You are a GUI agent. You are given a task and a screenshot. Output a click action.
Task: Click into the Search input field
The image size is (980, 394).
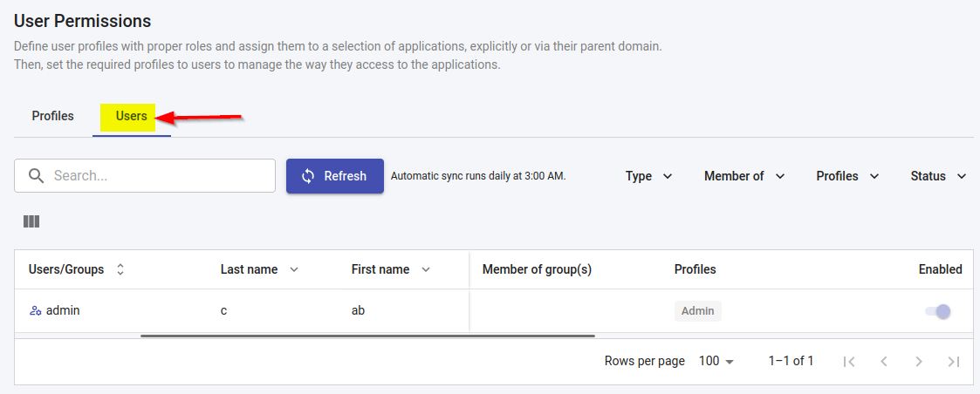[144, 175]
